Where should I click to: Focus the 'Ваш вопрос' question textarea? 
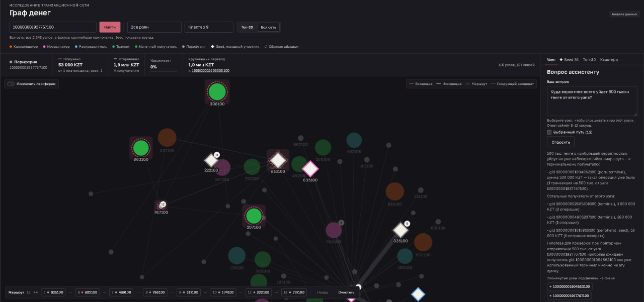click(x=592, y=101)
